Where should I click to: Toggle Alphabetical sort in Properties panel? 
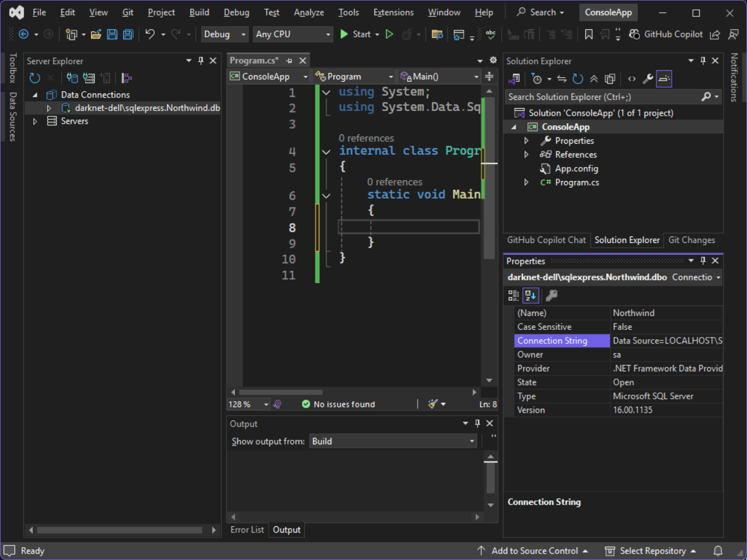point(530,295)
